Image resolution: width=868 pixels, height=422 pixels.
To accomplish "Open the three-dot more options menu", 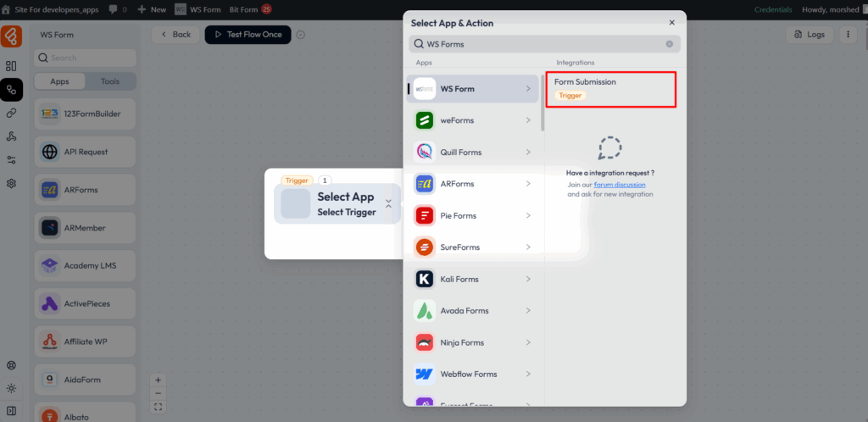I will [x=848, y=35].
